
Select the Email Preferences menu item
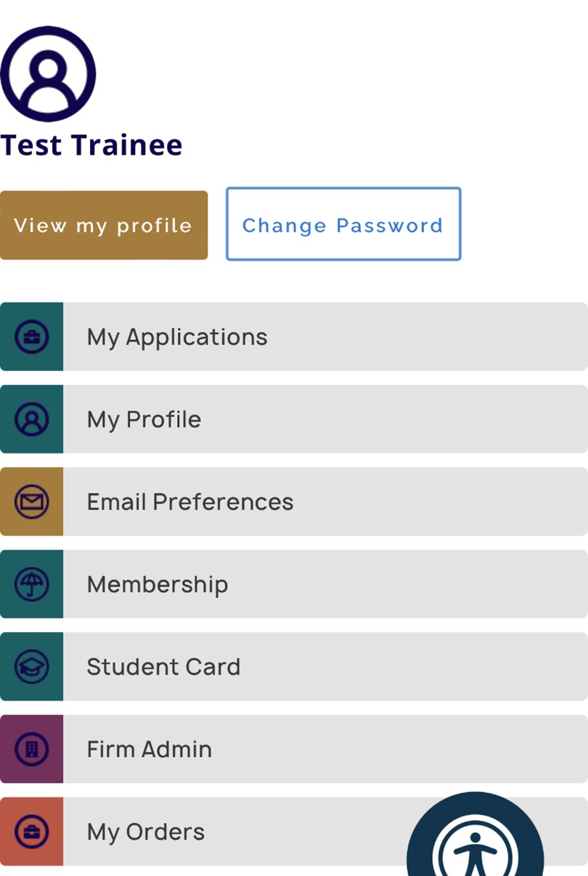tap(190, 502)
